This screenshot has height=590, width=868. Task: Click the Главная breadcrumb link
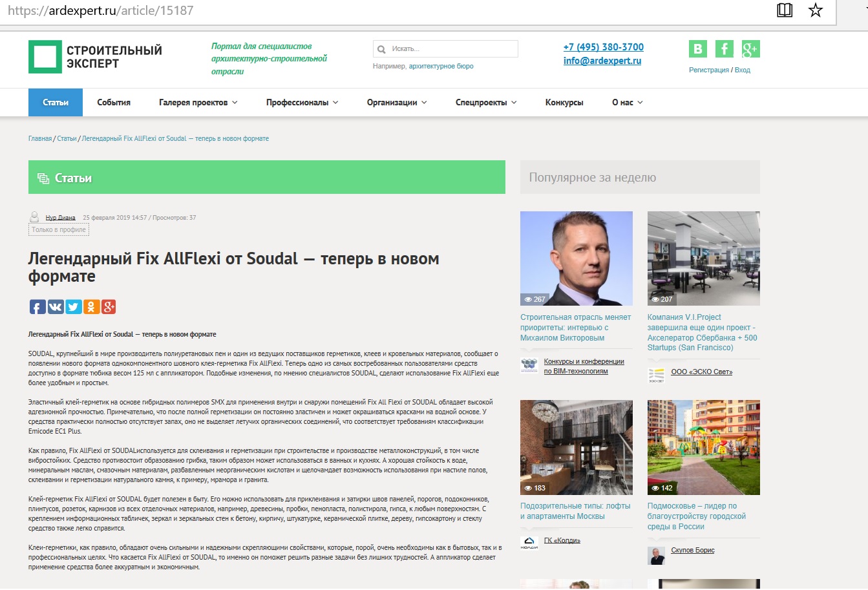[x=40, y=139]
